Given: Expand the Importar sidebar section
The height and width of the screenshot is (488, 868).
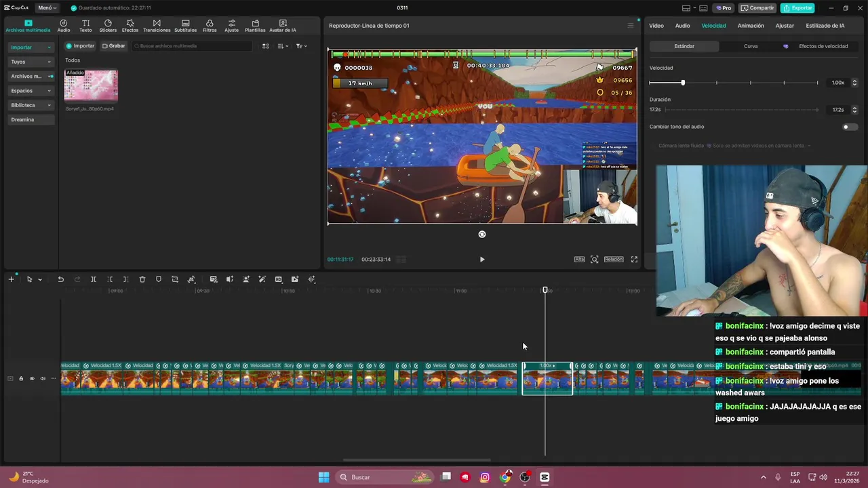Looking at the screenshot, I should pyautogui.click(x=31, y=47).
